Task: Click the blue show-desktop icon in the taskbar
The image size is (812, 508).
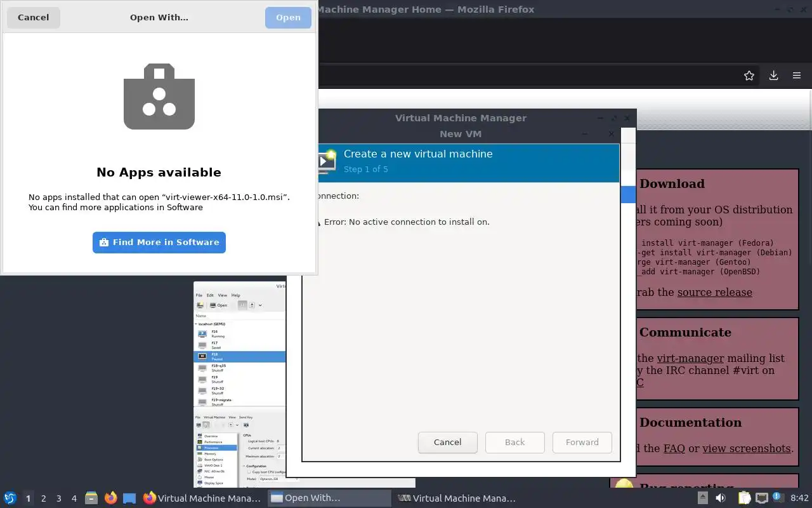Action: click(129, 498)
